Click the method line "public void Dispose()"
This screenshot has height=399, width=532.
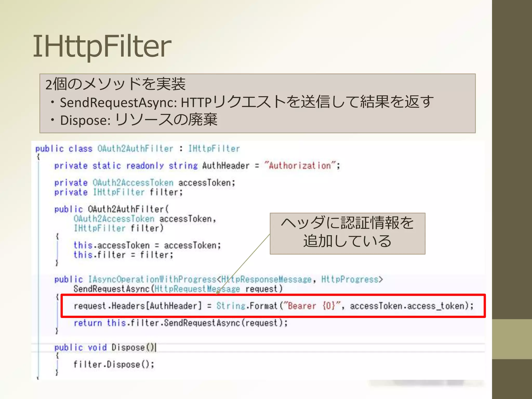[x=105, y=348]
